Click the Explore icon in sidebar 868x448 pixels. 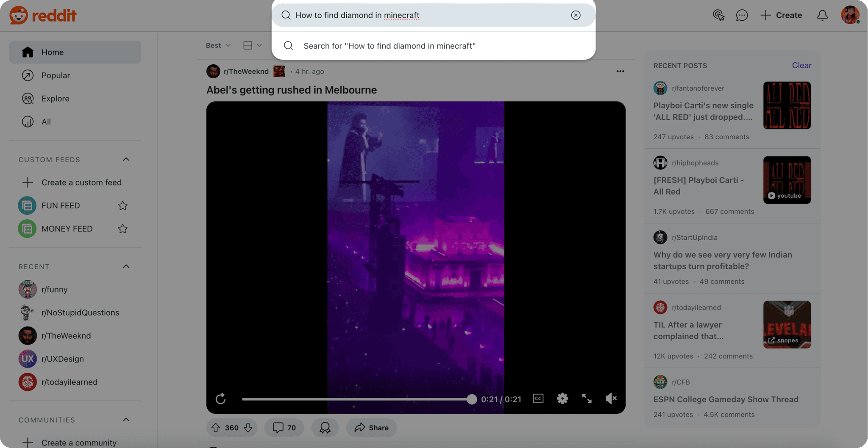click(28, 98)
